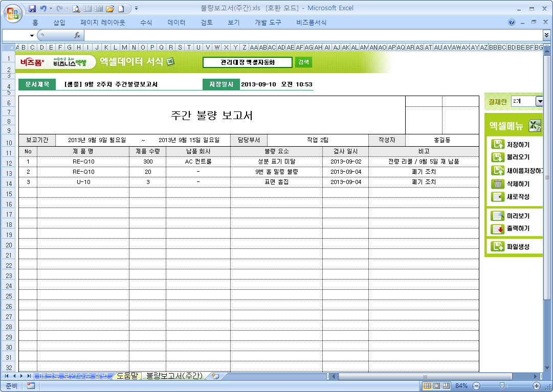Open the 비즈폼서식 ribbon tab
The height and width of the screenshot is (392, 553).
pyautogui.click(x=311, y=22)
